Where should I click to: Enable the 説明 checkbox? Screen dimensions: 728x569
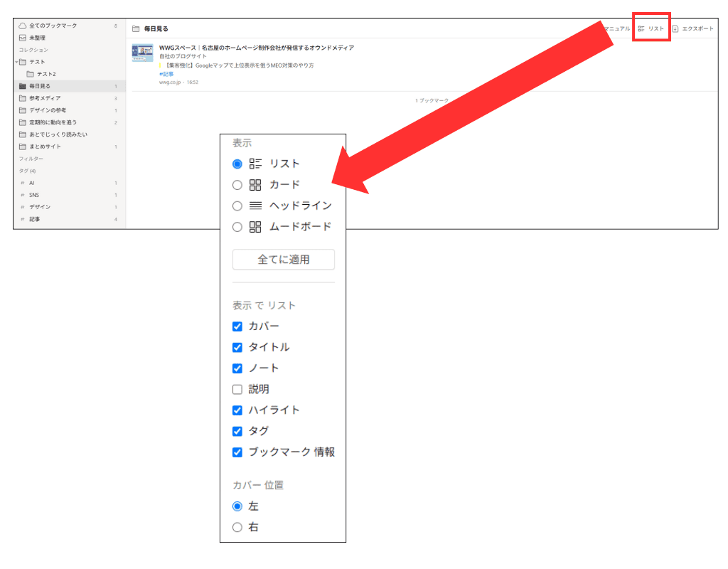[x=237, y=389]
